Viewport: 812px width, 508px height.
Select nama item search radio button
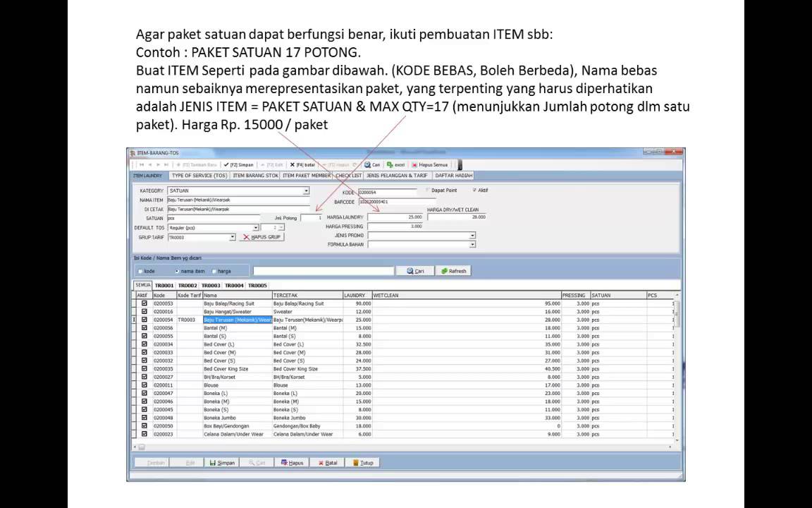[x=177, y=271]
